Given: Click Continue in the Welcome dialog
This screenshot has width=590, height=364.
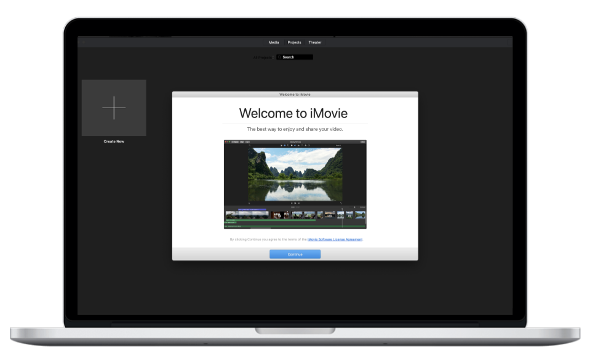Looking at the screenshot, I should [295, 255].
